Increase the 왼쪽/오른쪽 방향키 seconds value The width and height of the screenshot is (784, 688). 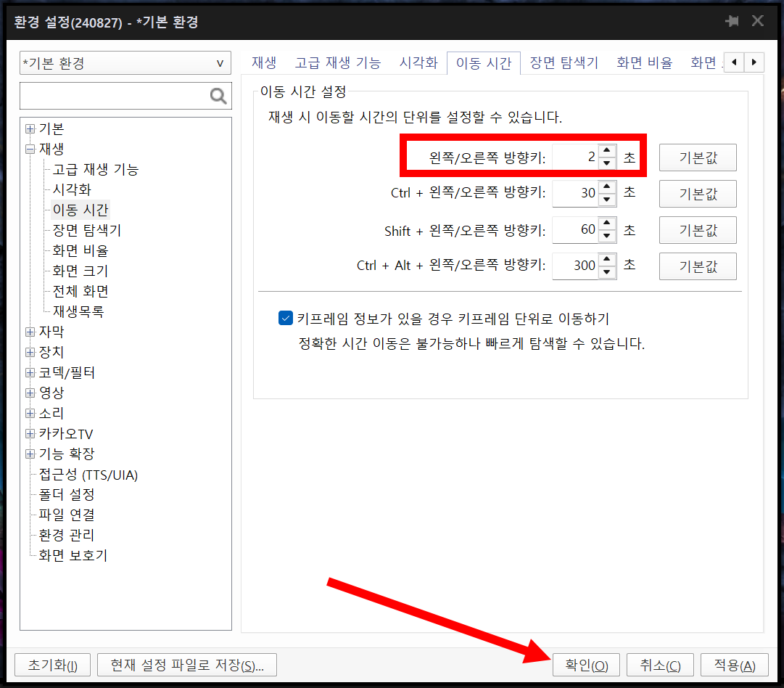[606, 151]
